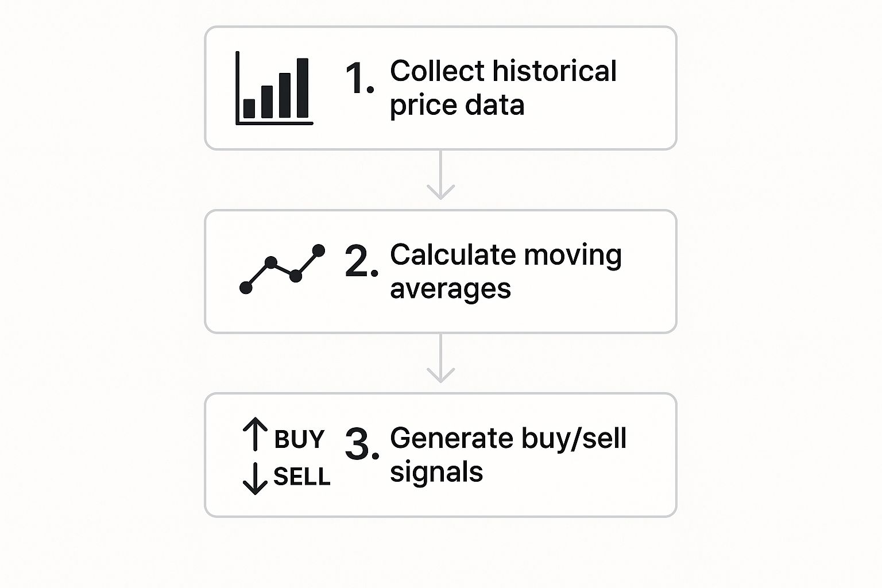Click the first dot of line graph
Image resolution: width=882 pixels, height=588 pixels.
246,288
